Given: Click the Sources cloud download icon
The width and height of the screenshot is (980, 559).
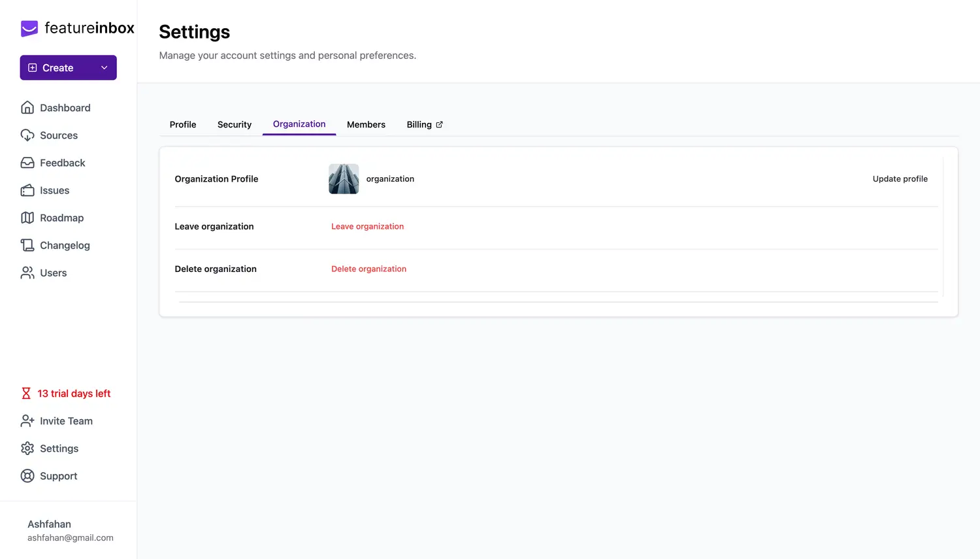Looking at the screenshot, I should point(27,135).
